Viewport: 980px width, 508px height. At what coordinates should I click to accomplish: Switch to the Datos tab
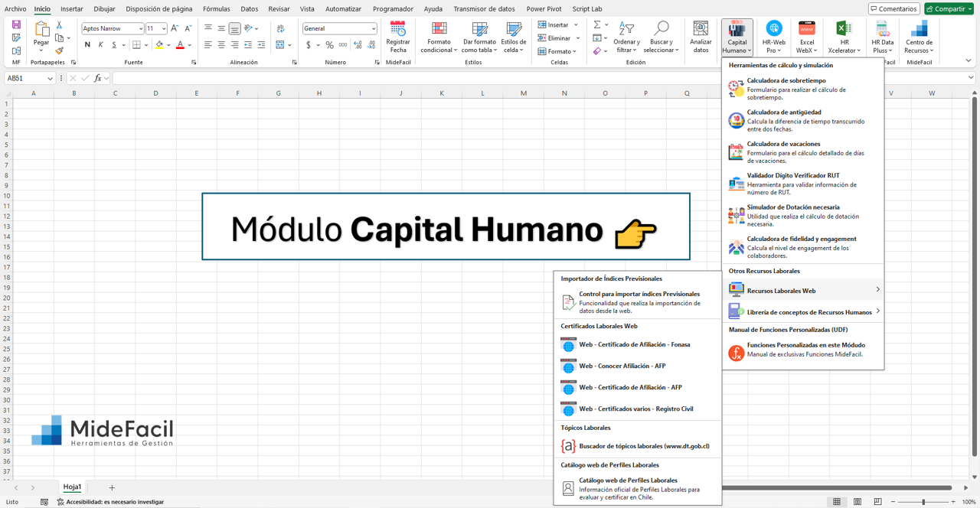pos(250,9)
